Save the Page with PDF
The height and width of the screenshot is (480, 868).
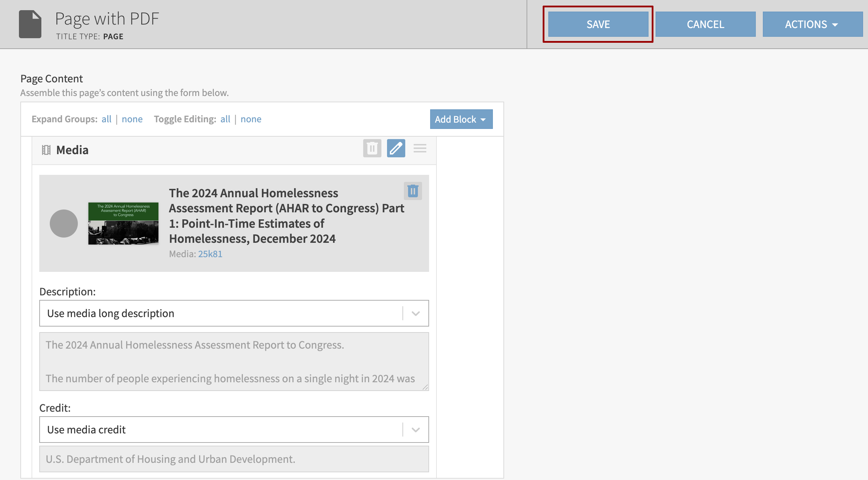598,24
